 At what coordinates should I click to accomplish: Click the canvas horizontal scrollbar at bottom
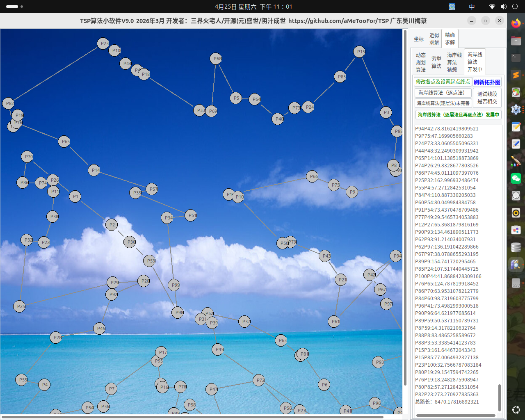[193, 417]
